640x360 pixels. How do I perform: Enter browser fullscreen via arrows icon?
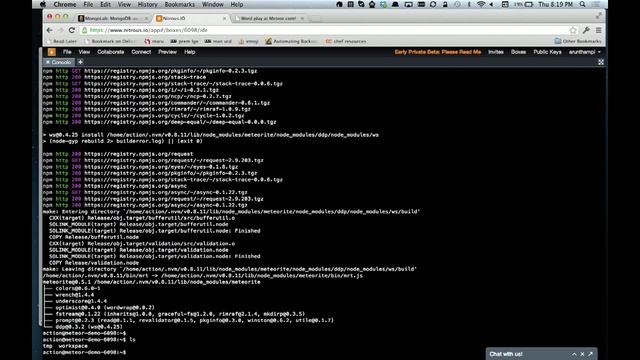coord(599,16)
